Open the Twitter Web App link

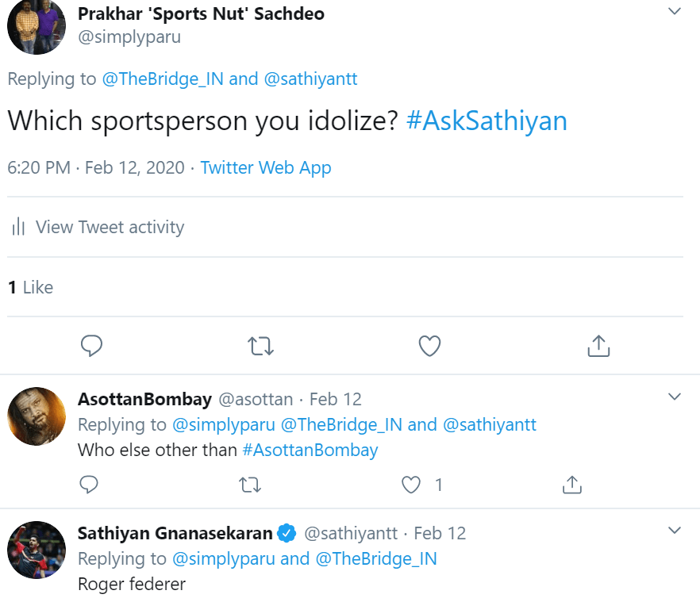pos(265,168)
